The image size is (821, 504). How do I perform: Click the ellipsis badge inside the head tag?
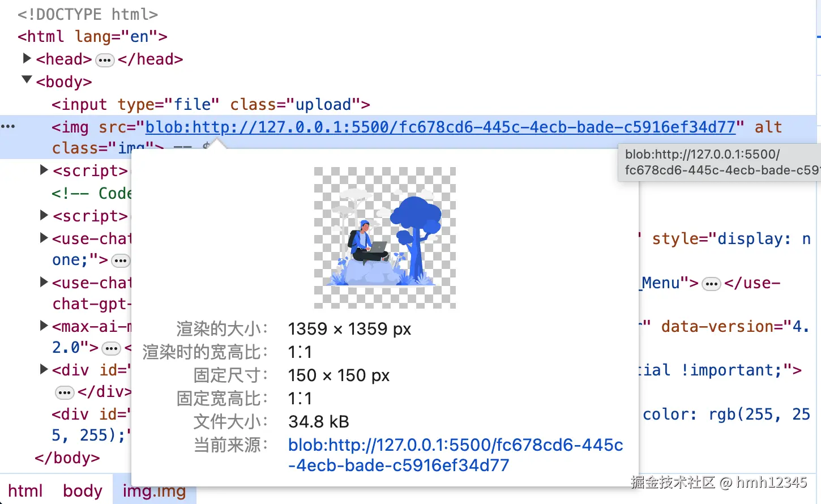[105, 60]
